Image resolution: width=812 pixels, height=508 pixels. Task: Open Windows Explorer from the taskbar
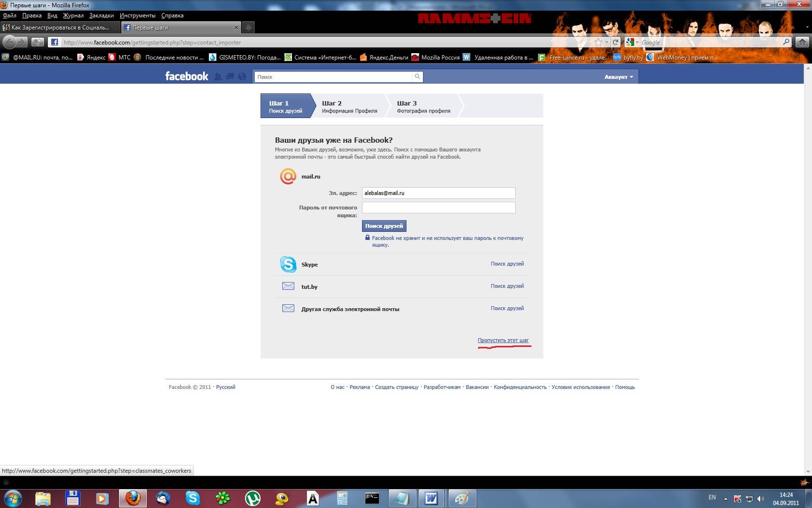coord(43,498)
